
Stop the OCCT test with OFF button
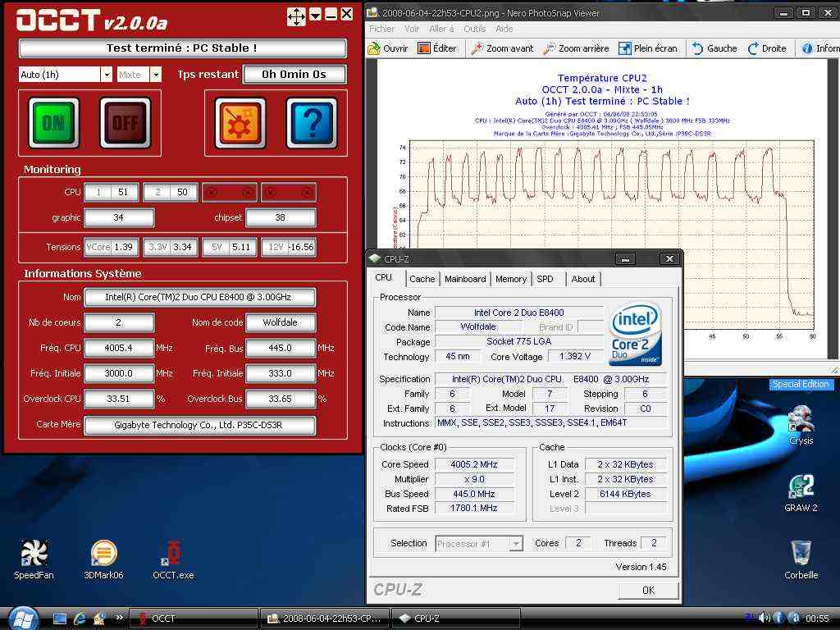[126, 123]
